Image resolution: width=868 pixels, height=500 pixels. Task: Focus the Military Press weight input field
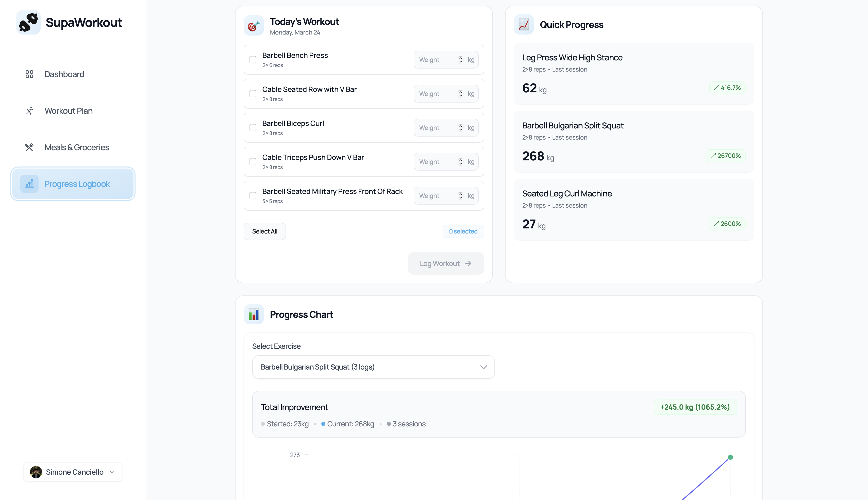click(x=446, y=196)
